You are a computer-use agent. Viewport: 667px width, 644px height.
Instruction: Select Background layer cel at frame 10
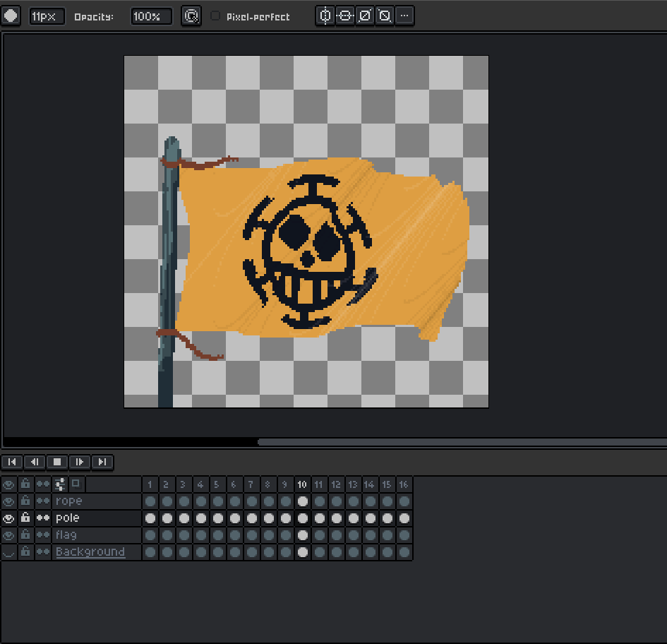(303, 552)
